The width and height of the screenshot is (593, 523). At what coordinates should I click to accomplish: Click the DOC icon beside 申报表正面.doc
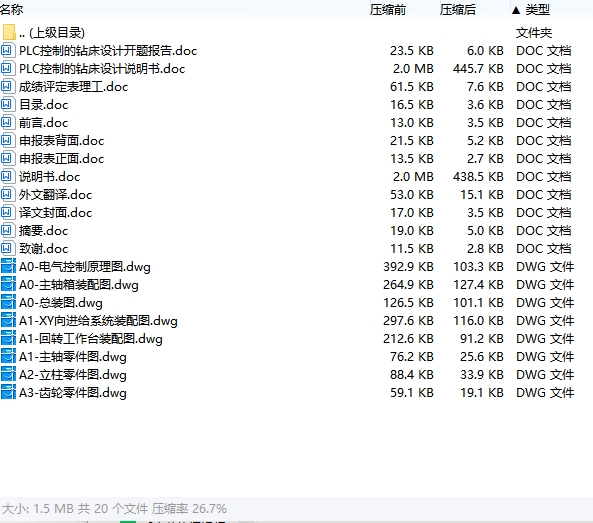(8, 158)
